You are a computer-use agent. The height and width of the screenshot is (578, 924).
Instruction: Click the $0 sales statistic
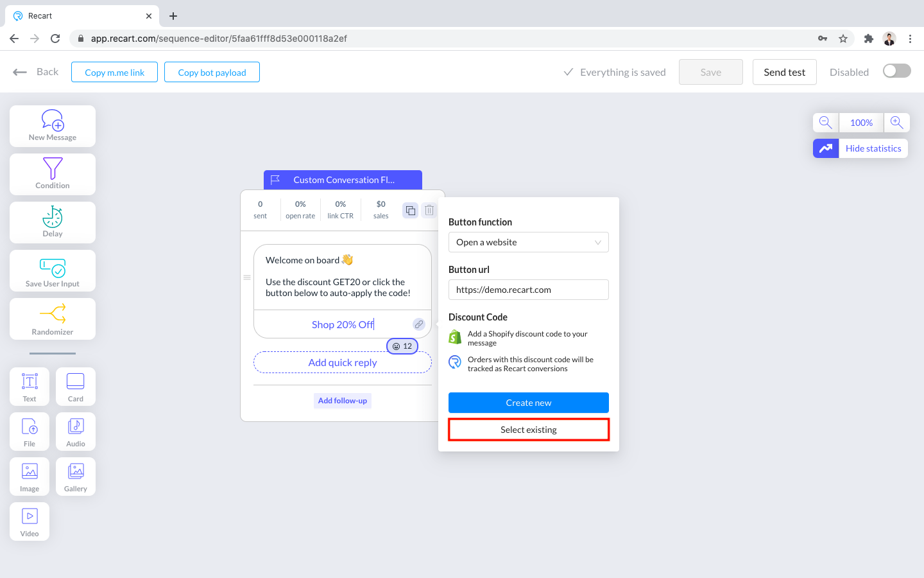click(x=381, y=210)
